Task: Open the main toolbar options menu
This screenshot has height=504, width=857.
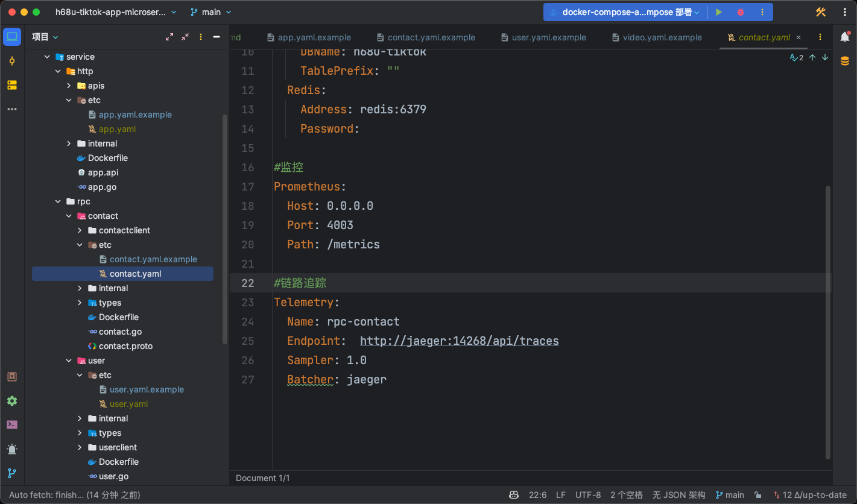Action: (844, 12)
